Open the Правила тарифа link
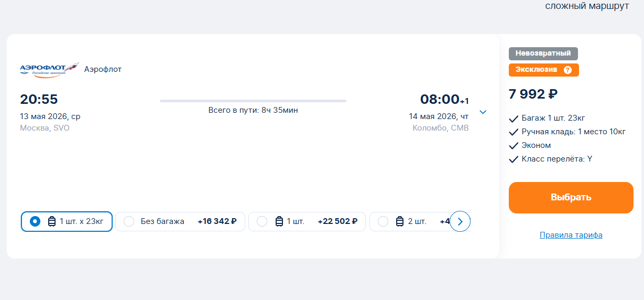This screenshot has height=300, width=644. pyautogui.click(x=571, y=235)
